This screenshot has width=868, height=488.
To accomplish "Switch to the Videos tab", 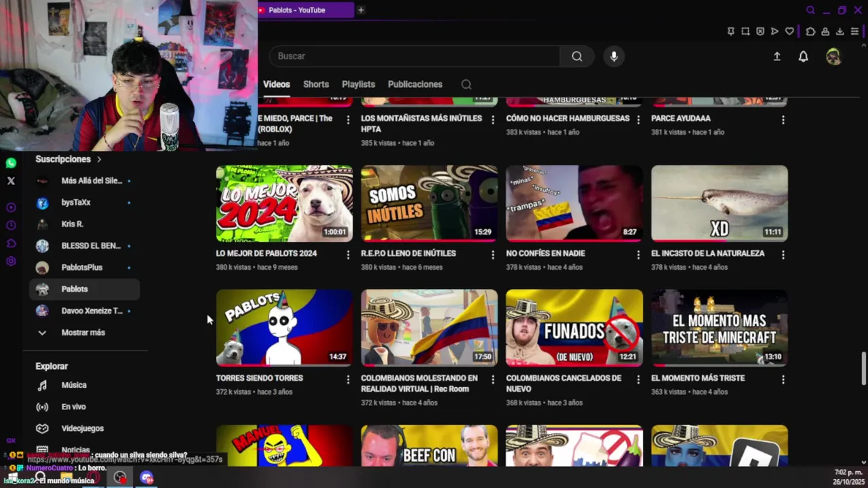I will tap(277, 85).
